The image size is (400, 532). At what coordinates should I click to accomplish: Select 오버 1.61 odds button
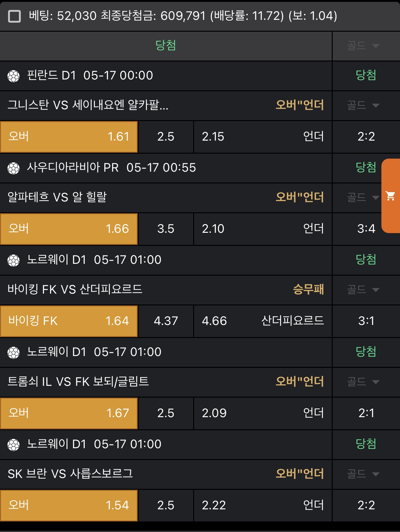[69, 137]
